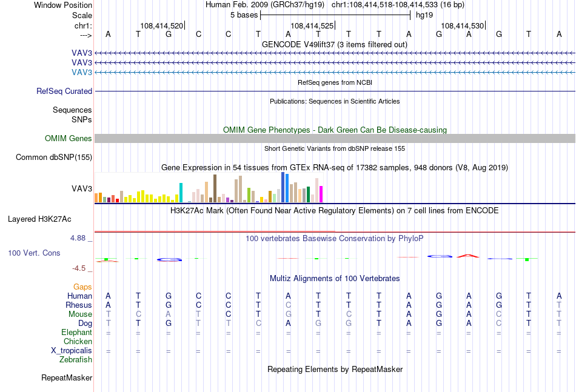This screenshot has height=392, width=576.
Task: Click the Sequences track label
Action: [x=72, y=110]
